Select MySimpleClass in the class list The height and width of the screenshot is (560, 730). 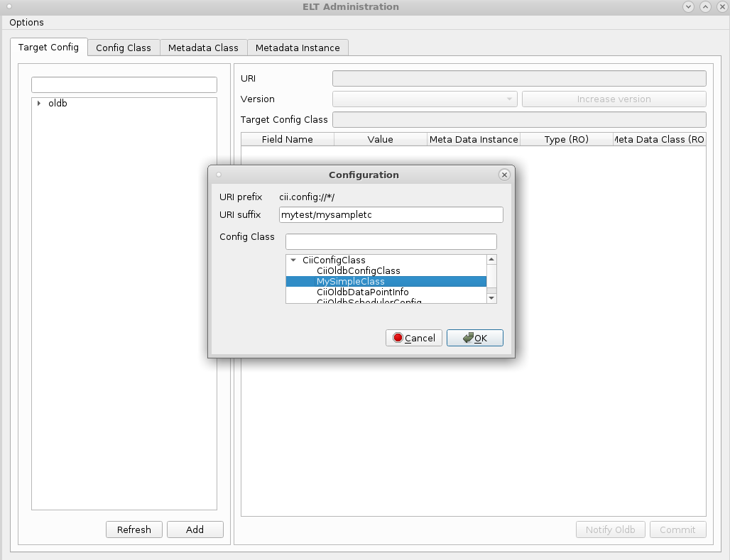(350, 282)
